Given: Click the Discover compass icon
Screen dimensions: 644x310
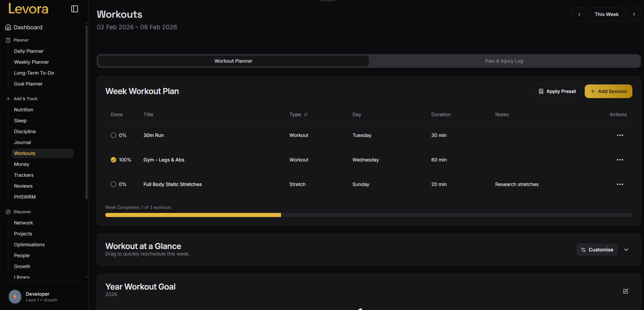Looking at the screenshot, I should click(x=7, y=212).
